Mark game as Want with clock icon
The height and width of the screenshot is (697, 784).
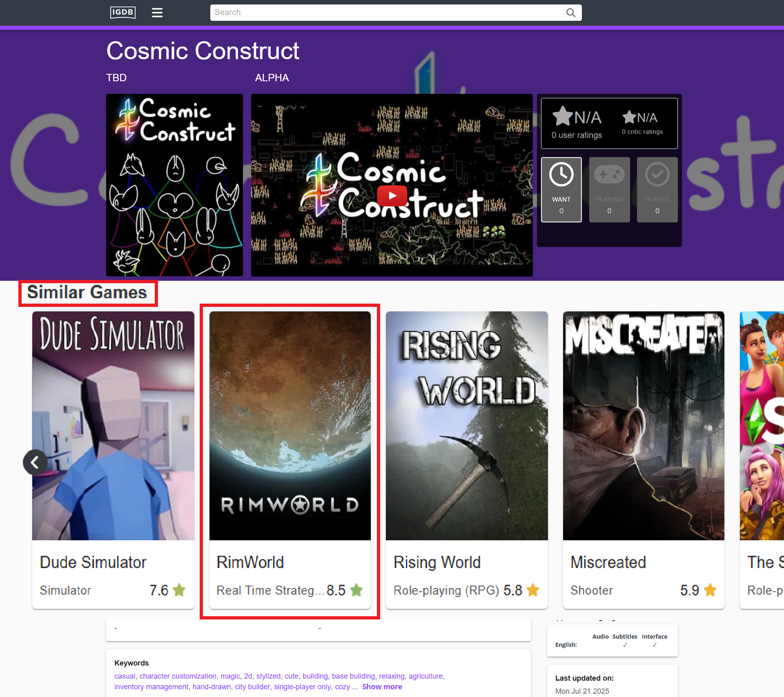coord(561,190)
